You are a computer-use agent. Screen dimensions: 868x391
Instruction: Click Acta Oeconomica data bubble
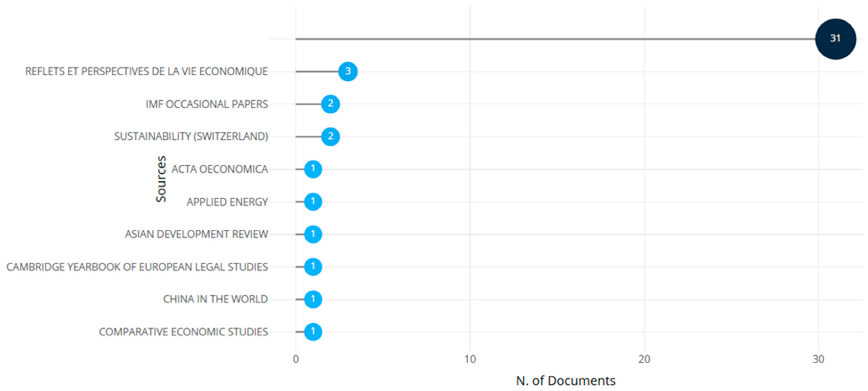[313, 169]
